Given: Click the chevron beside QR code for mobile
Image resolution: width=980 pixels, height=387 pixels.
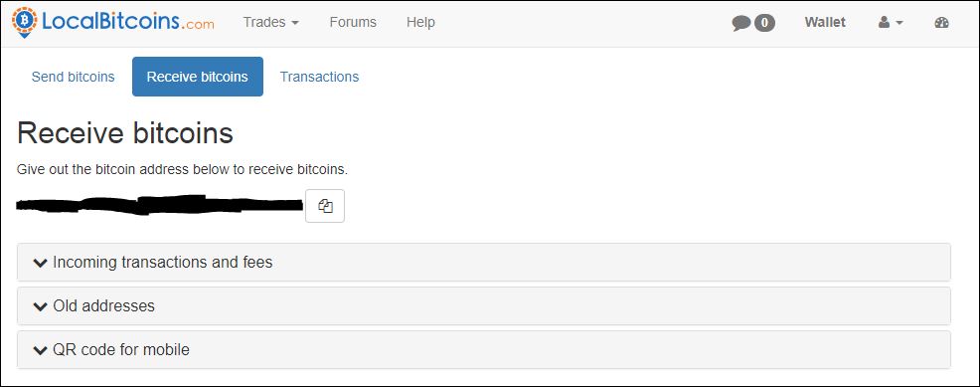Looking at the screenshot, I should pos(40,350).
